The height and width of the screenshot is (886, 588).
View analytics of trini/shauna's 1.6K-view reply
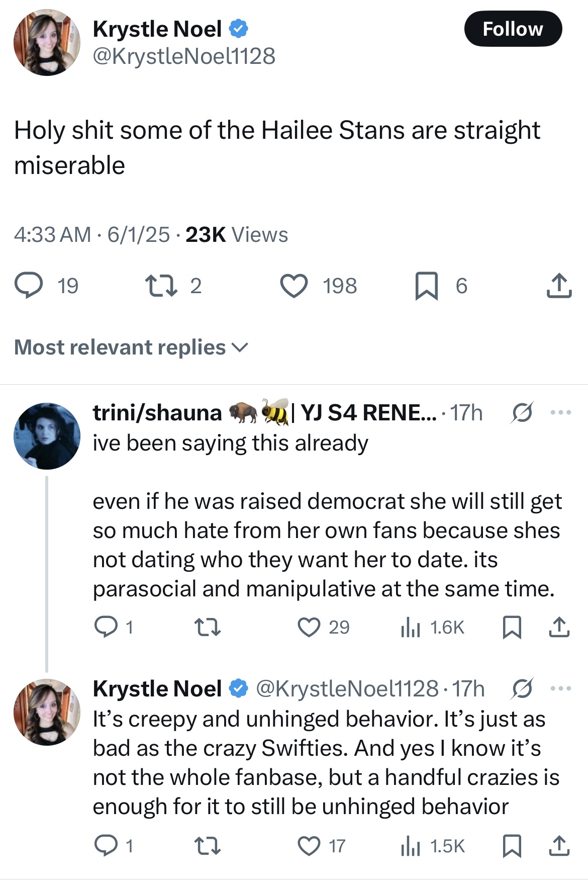[411, 627]
